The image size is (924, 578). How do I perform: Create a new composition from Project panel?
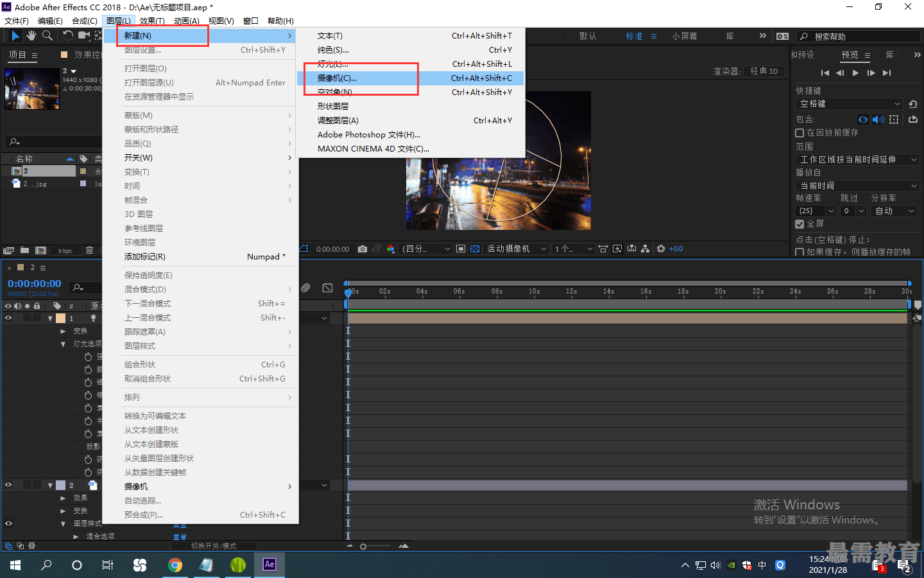coord(40,250)
